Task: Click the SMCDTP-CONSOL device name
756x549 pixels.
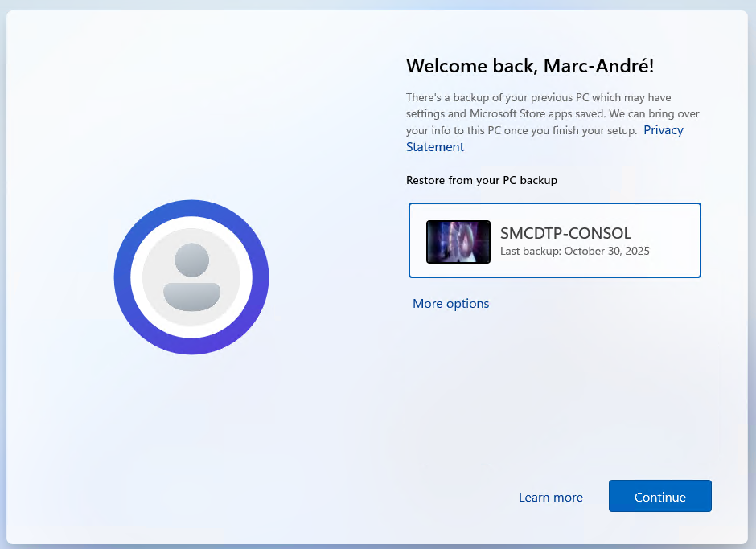Action: click(565, 233)
